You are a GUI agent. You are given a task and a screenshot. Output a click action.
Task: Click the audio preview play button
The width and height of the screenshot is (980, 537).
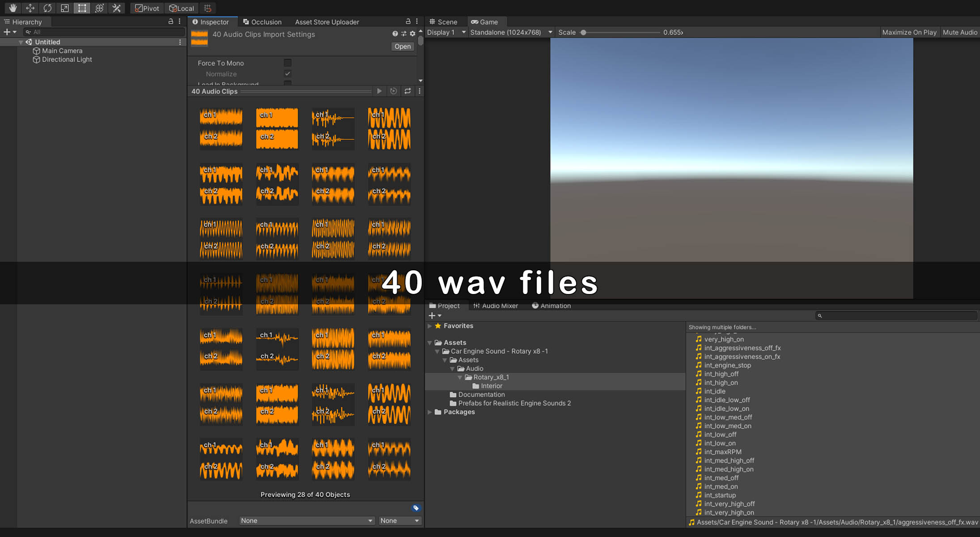[x=379, y=91]
